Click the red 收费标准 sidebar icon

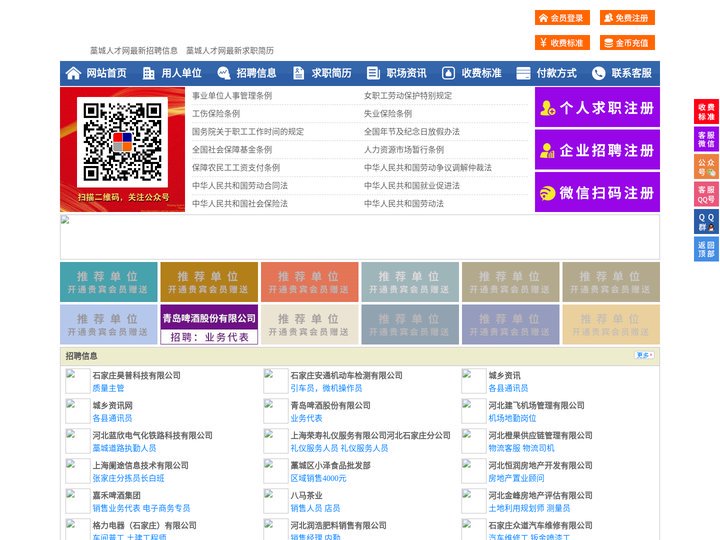[x=706, y=111]
